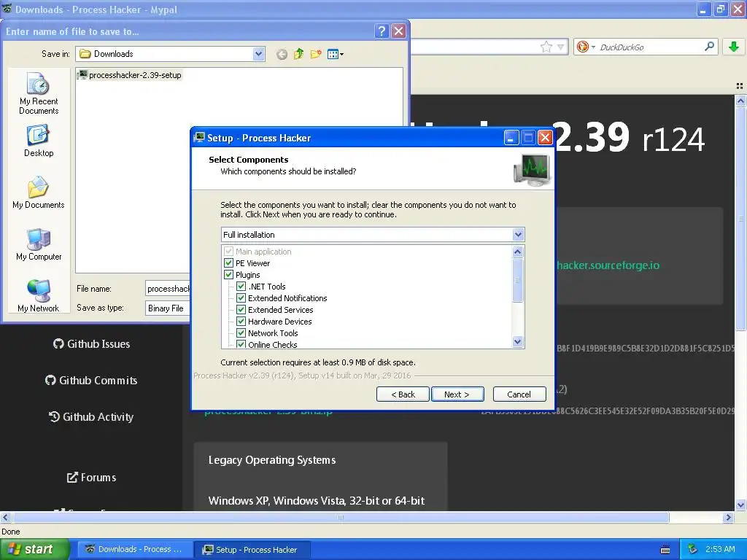
Task: Uncheck Online Checks plugin
Action: click(241, 344)
